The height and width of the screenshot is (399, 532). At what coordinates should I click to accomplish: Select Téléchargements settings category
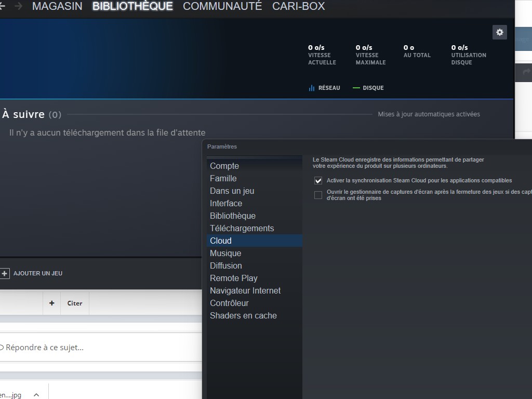tap(254, 229)
